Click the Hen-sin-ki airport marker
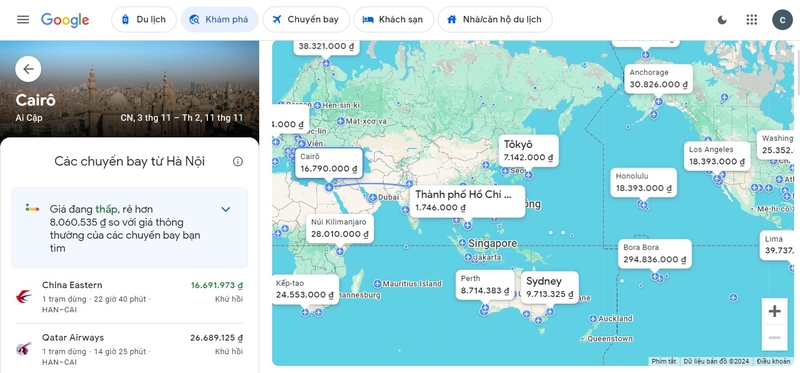This screenshot has height=373, width=800. [317, 105]
